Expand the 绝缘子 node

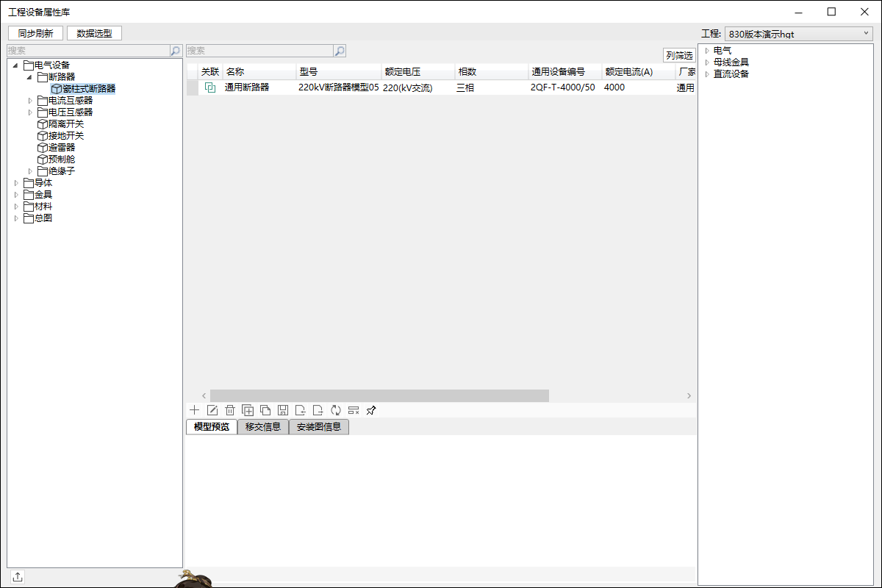(30, 171)
